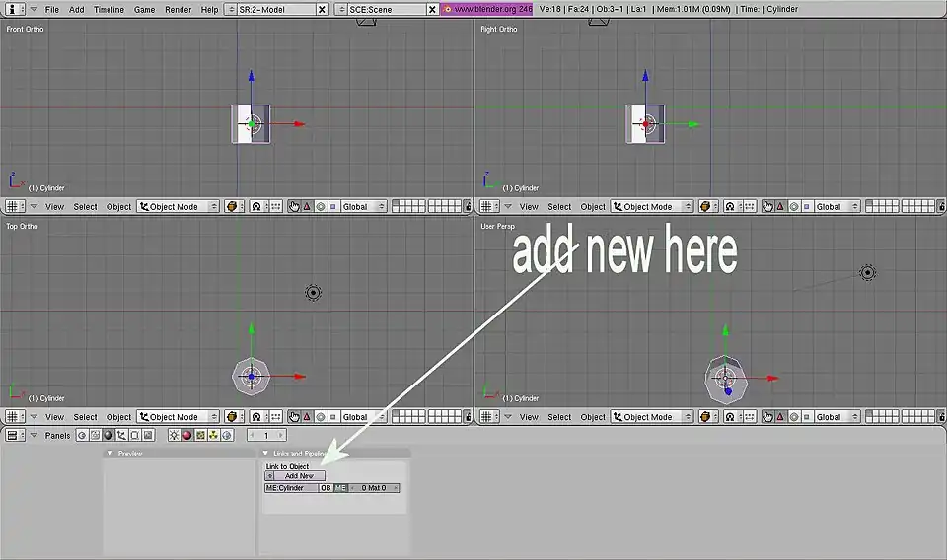The width and height of the screenshot is (947, 560).
Task: Visit the www.blender.org link
Action: coord(486,9)
